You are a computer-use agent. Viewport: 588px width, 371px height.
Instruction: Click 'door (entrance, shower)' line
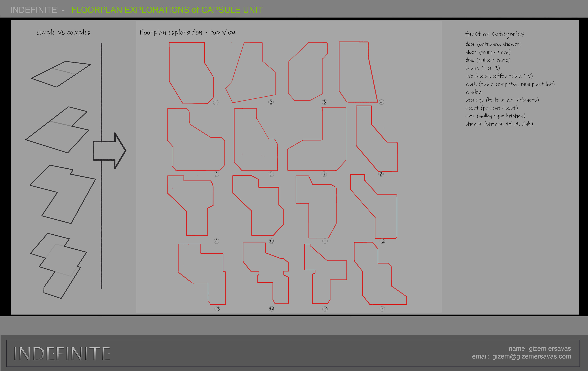tap(493, 44)
